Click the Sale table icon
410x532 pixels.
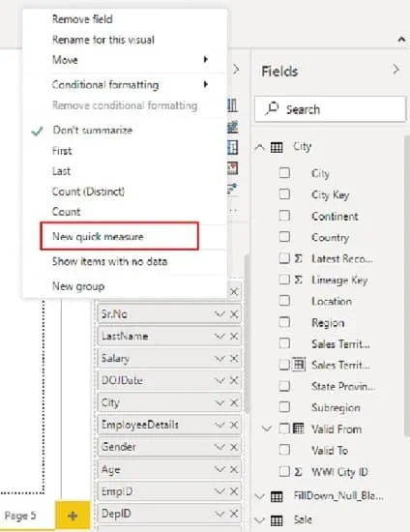[277, 520]
